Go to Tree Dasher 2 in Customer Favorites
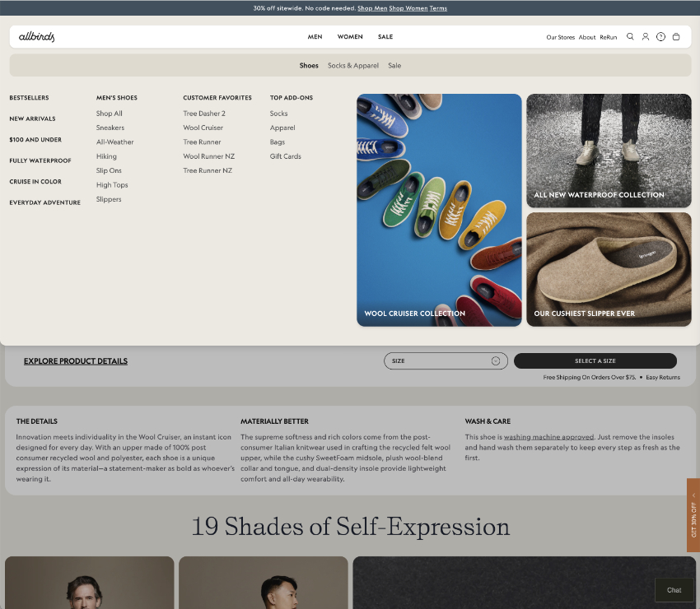The width and height of the screenshot is (700, 609). 204,114
